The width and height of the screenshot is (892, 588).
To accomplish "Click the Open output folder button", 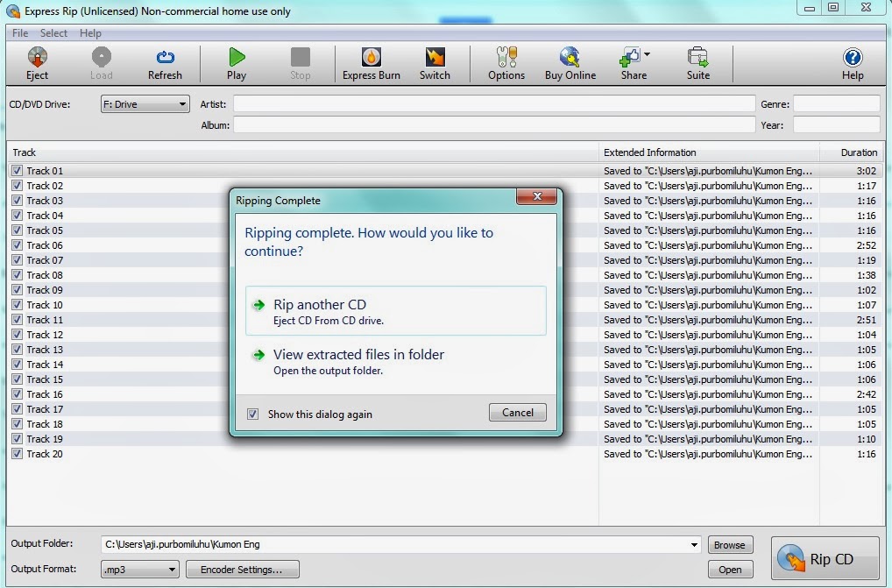I will [730, 570].
